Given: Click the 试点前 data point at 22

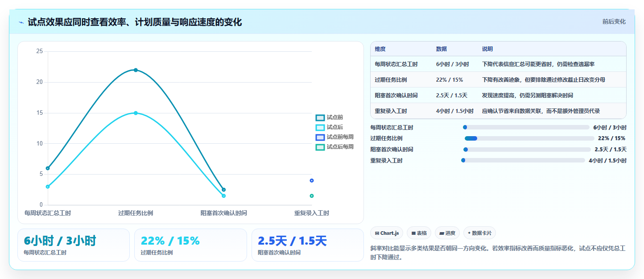Looking at the screenshot, I should [136, 70].
